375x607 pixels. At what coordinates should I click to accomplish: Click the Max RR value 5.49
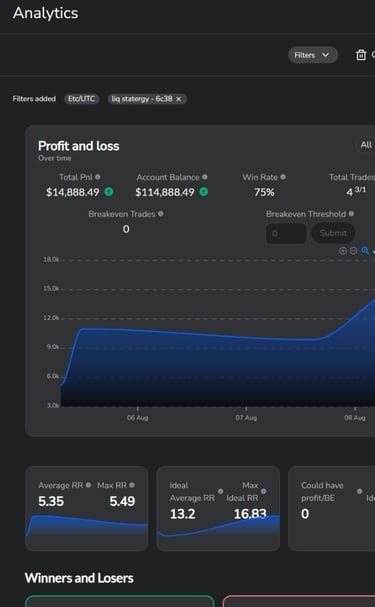(122, 501)
